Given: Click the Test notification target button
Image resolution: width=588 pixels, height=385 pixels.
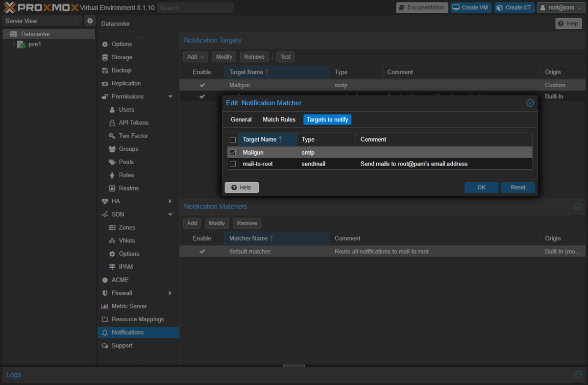Looking at the screenshot, I should click(x=285, y=57).
